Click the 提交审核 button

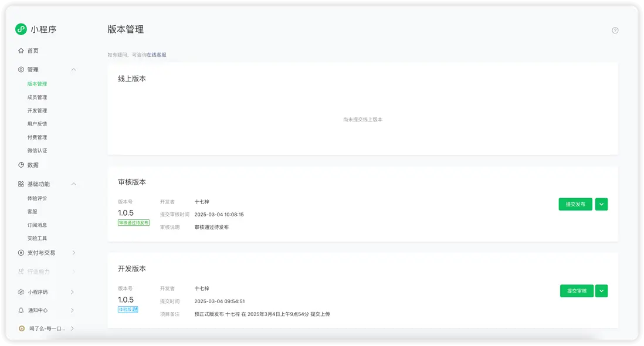577,291
